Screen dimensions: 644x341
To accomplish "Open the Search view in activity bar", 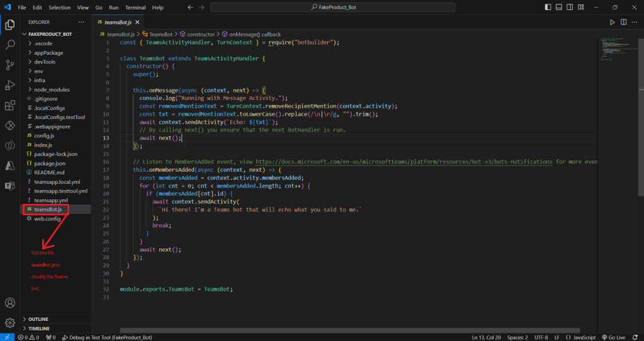I will 10,45.
